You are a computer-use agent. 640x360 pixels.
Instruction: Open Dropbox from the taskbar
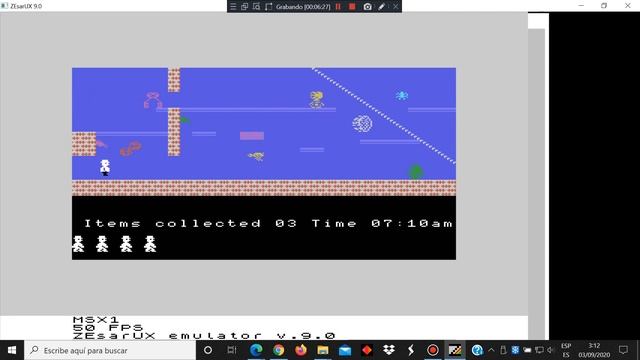click(389, 350)
